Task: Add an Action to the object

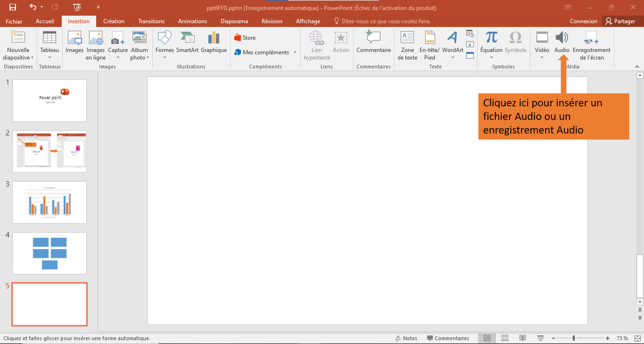Action: 341,42
